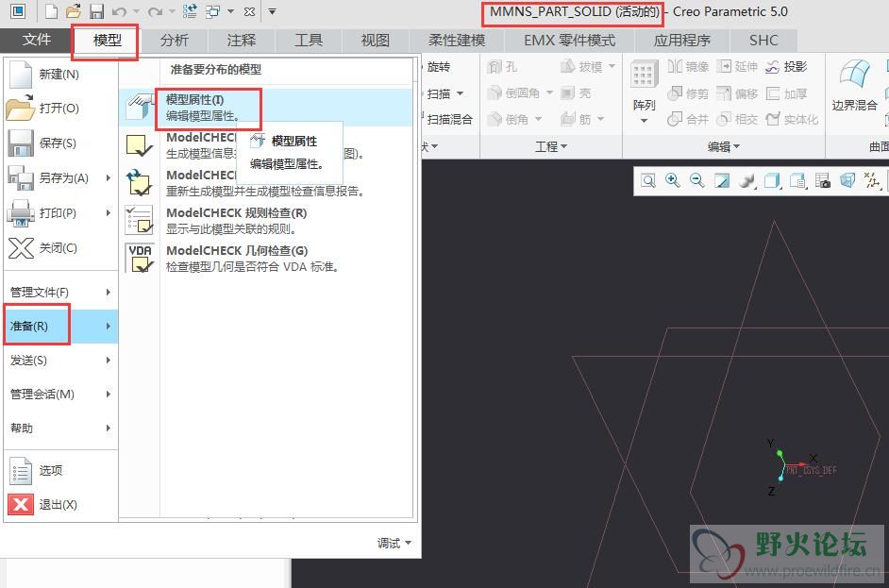
Task: Open Options (选项) in File menu
Action: coord(60,471)
